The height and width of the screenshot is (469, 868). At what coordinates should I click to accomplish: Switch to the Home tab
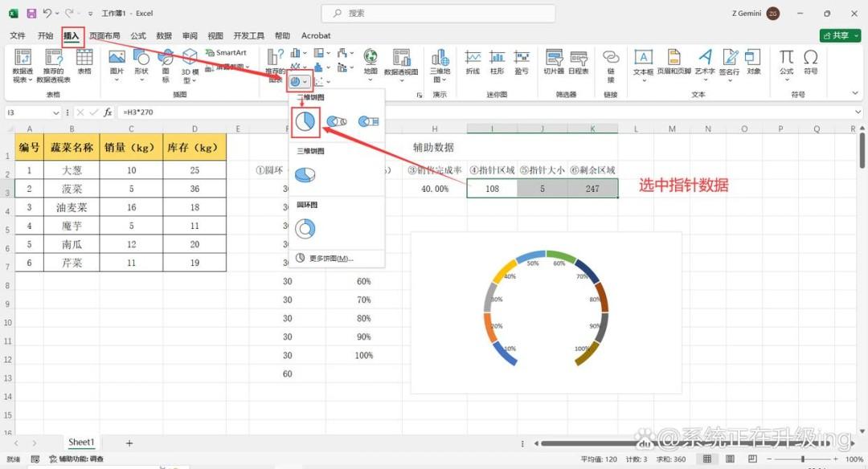pos(45,35)
